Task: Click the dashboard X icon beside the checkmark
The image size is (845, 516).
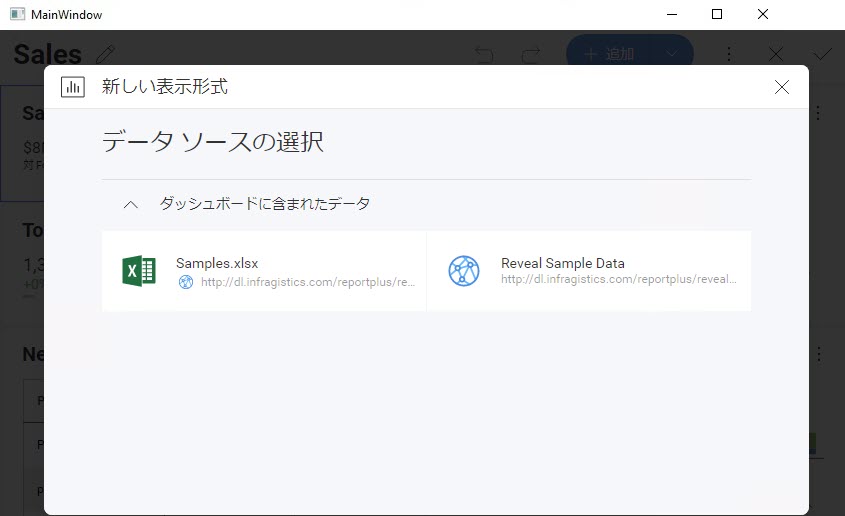Action: 776,54
